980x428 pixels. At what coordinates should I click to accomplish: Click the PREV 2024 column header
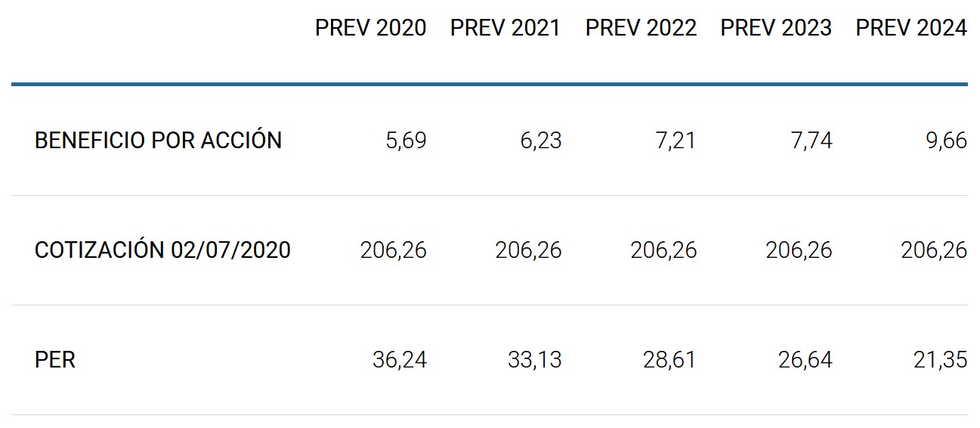tap(911, 29)
